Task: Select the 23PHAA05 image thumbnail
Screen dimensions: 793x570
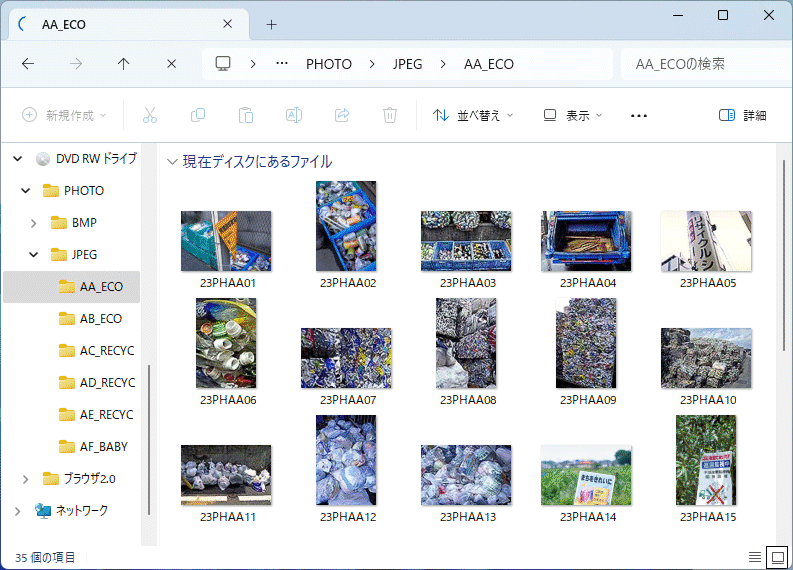Action: pos(707,241)
